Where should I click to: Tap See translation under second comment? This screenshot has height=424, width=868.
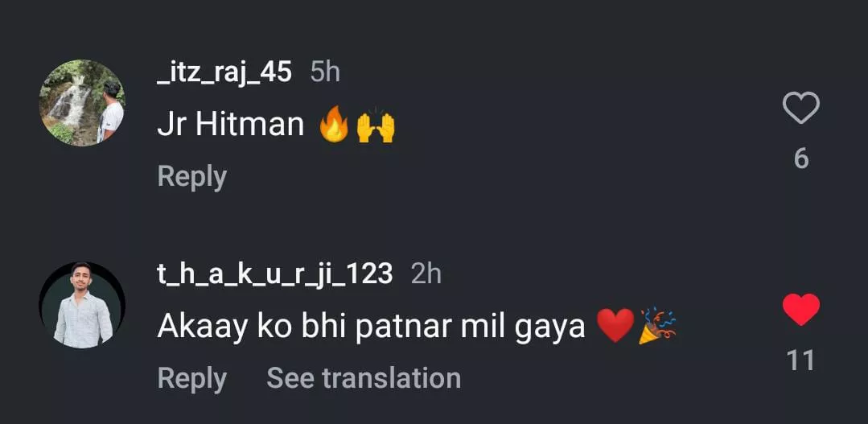(x=364, y=378)
